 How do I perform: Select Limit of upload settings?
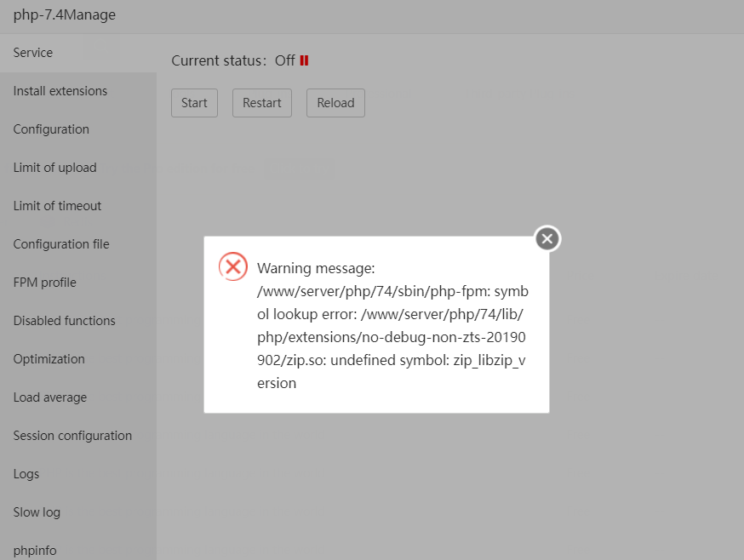tap(54, 168)
